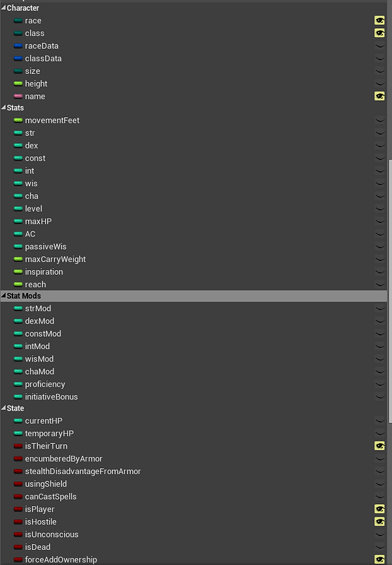Select the const variable
The height and width of the screenshot is (565, 392).
pyautogui.click(x=35, y=158)
